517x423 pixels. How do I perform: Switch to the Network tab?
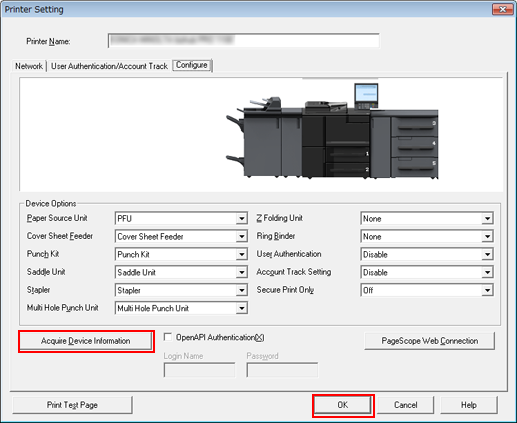(29, 66)
